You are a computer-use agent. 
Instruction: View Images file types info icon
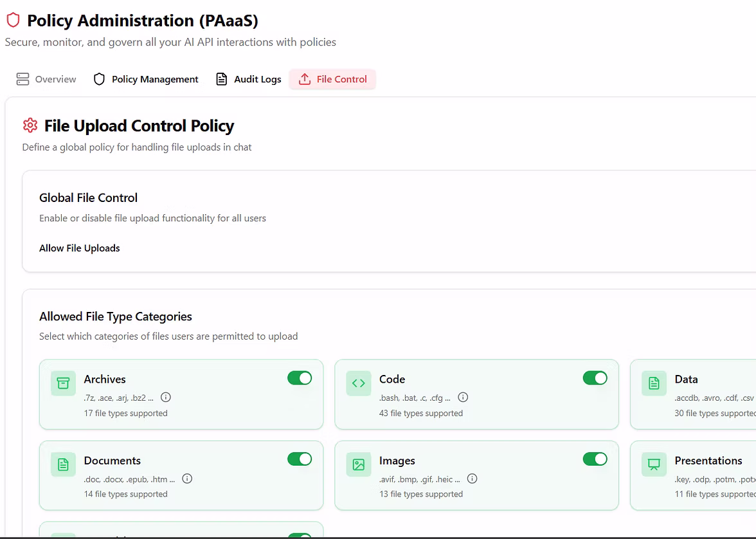[x=473, y=479]
